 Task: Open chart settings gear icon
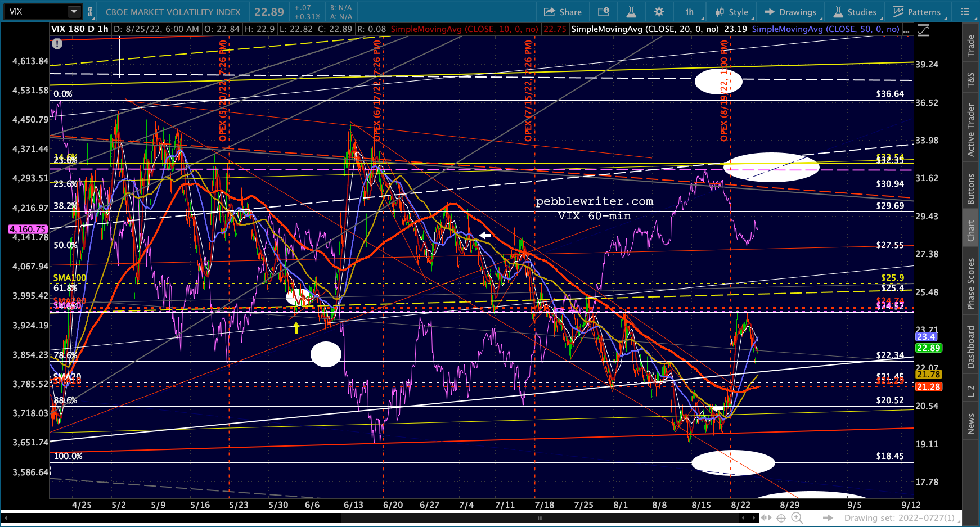[x=659, y=12]
